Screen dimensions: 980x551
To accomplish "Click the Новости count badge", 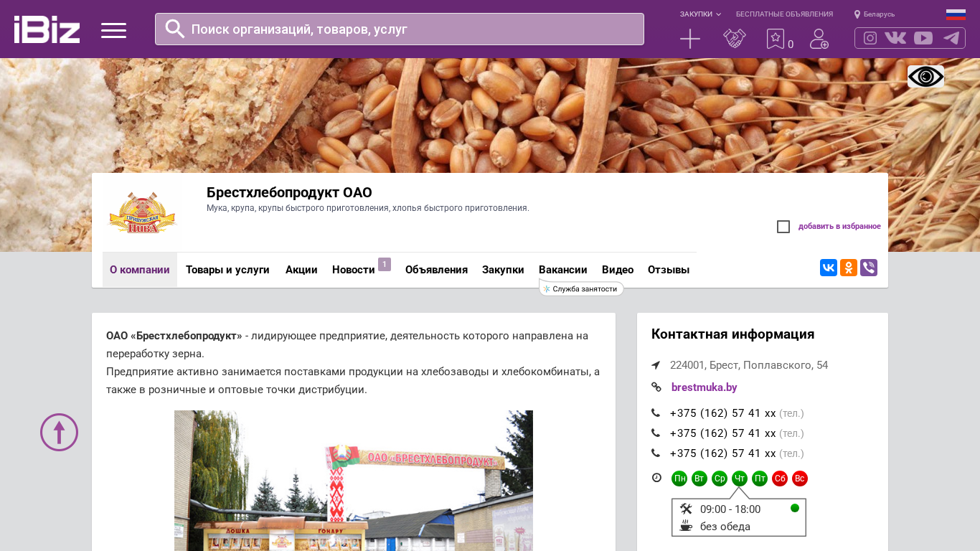I will click(x=385, y=264).
